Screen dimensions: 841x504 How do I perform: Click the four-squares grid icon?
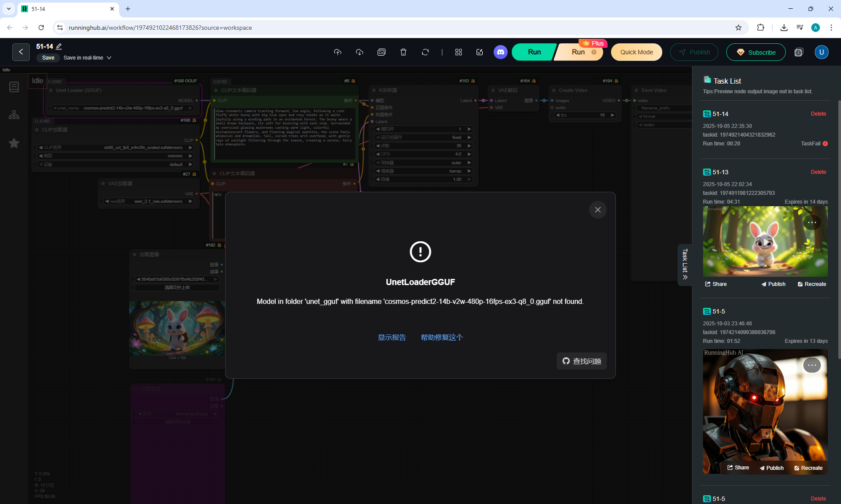click(459, 52)
